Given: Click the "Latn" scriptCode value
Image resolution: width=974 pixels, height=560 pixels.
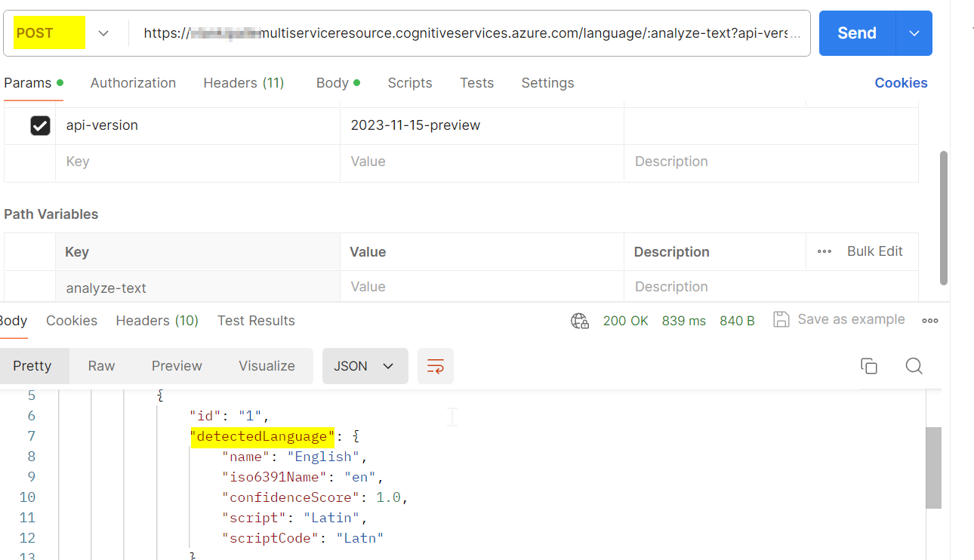Looking at the screenshot, I should pyautogui.click(x=360, y=538).
